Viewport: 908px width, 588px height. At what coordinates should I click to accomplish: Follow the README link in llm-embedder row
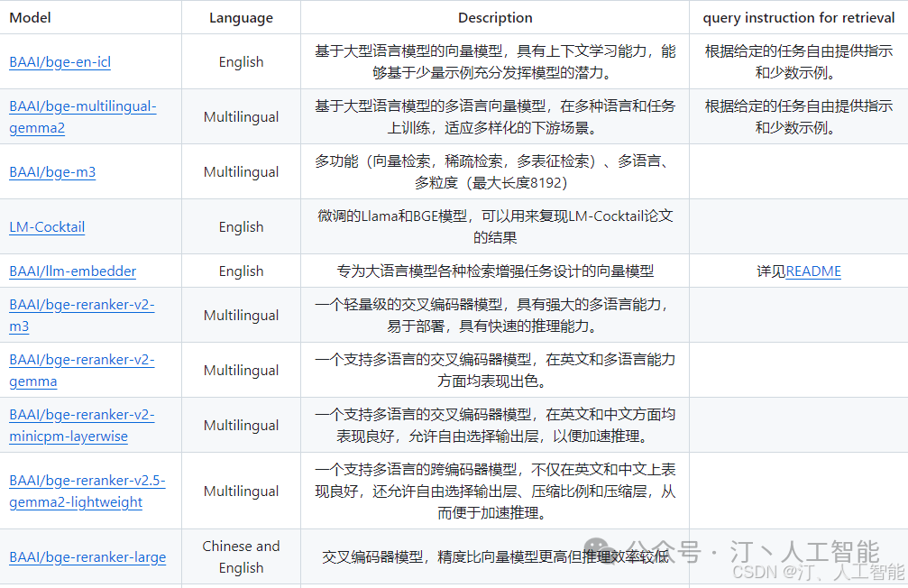(x=813, y=271)
